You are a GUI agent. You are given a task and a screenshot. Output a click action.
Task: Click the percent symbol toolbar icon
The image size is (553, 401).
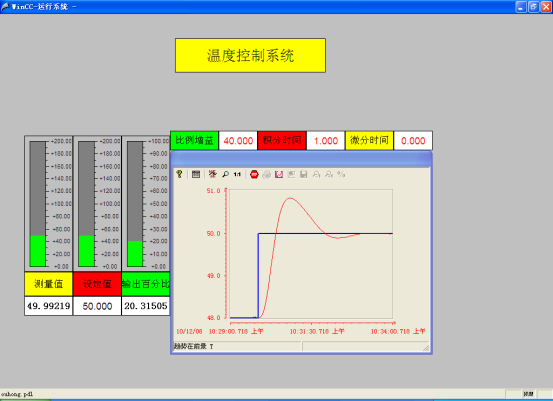point(341,174)
